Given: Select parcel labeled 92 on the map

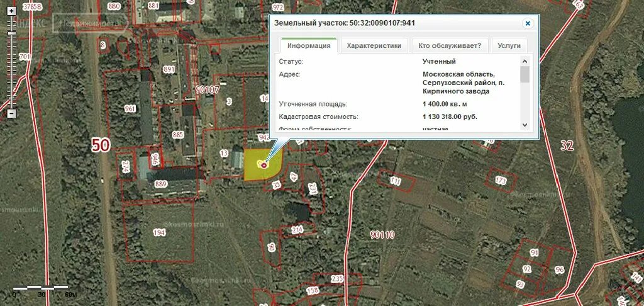Looking at the screenshot, I should (527, 269).
